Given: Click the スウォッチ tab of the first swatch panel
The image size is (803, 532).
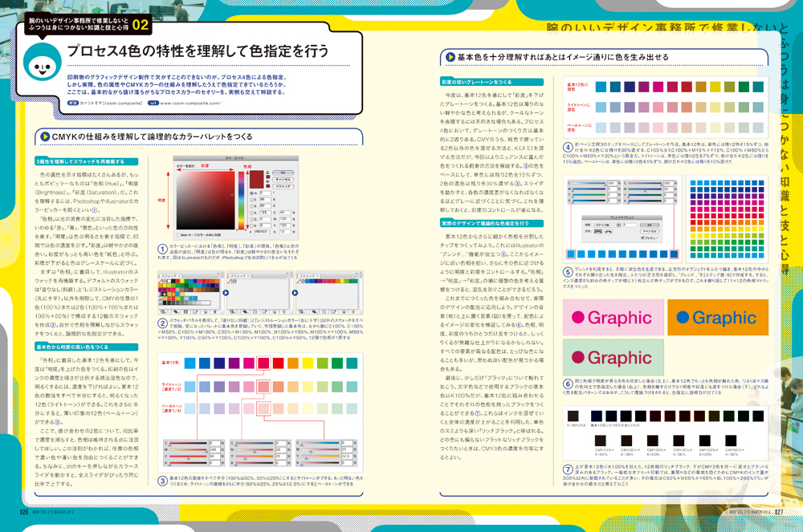Looking at the screenshot, I should [x=169, y=276].
